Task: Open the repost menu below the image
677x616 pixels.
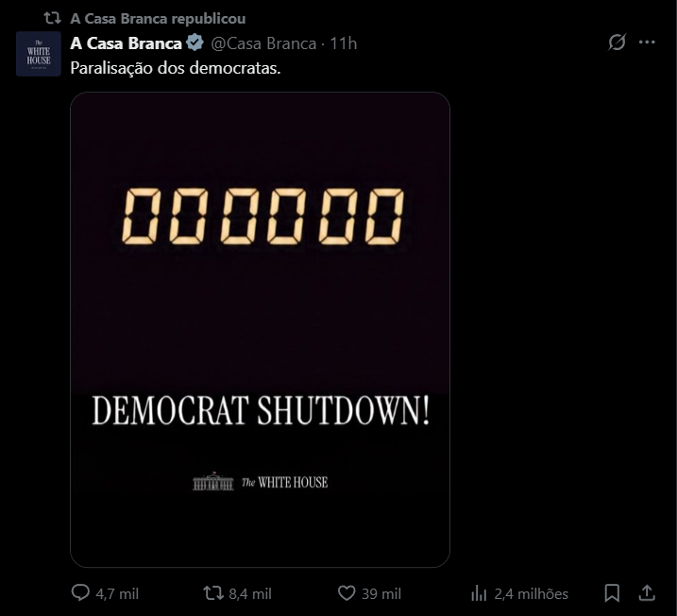Action: tap(214, 593)
